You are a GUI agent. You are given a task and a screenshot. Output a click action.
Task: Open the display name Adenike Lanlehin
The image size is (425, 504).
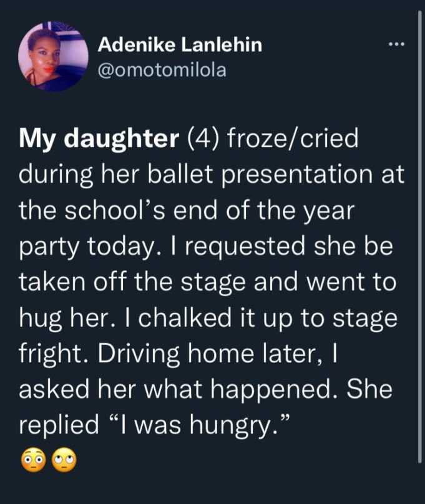(x=180, y=44)
